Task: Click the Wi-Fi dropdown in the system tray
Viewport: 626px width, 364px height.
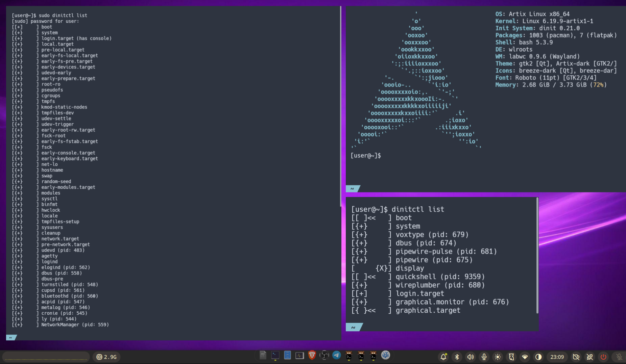Action: point(525,357)
